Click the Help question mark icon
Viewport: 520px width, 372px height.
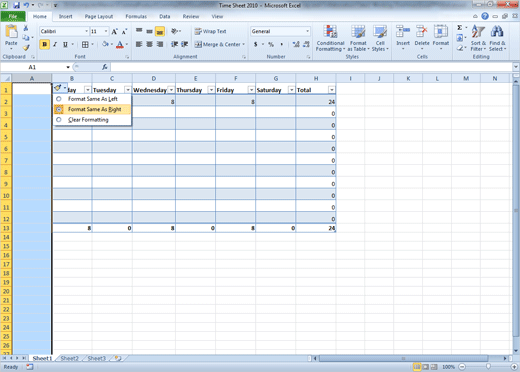(485, 16)
